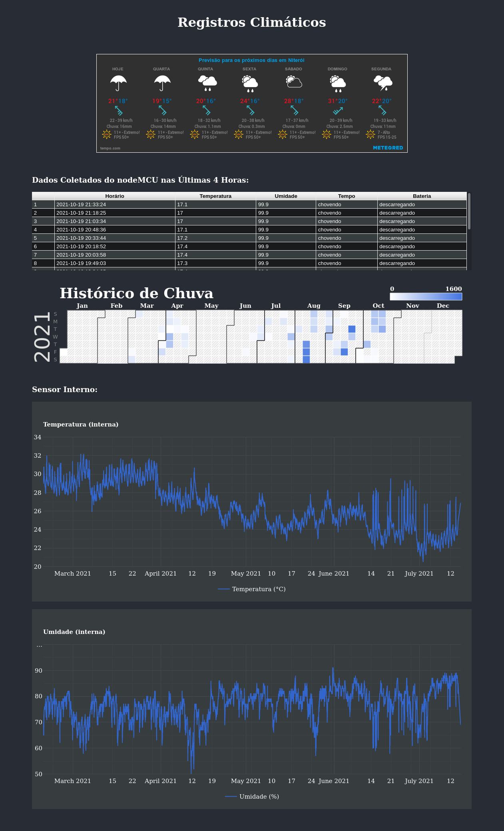Viewport: 504px width, 831px height.
Task: Click the HOJE UV index sun icon
Action: point(107,134)
